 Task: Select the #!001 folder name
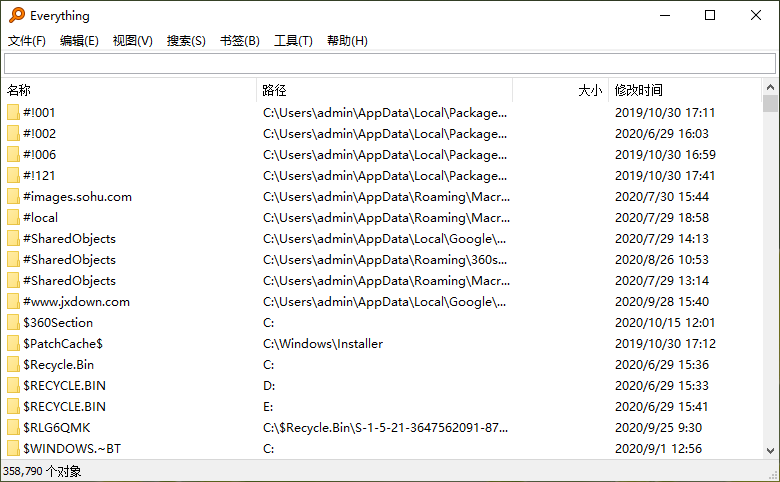point(39,113)
